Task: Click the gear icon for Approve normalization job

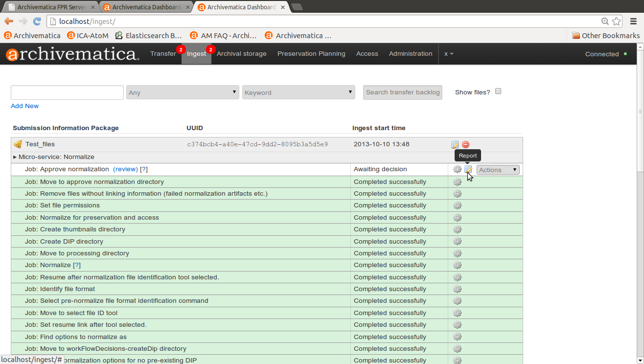Action: point(457,169)
